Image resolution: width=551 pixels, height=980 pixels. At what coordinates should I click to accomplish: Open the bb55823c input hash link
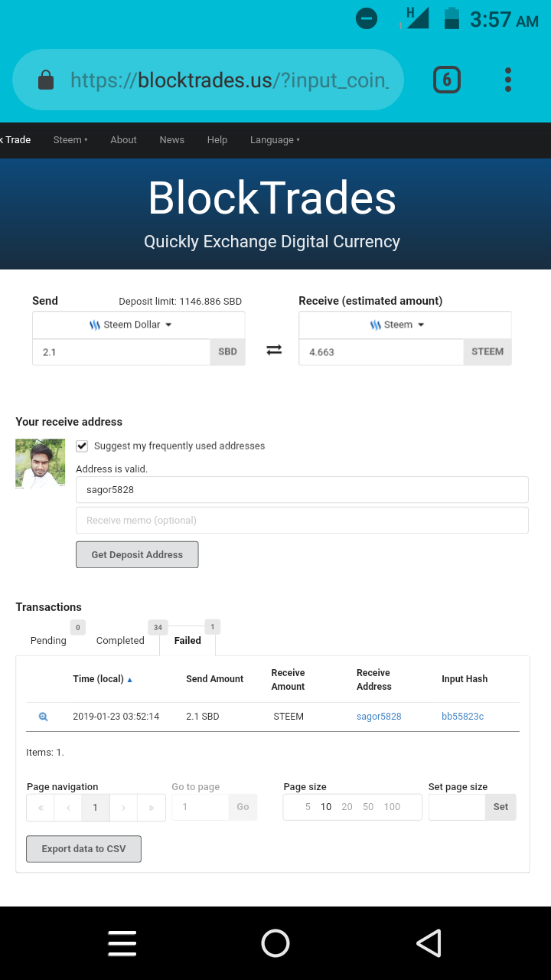point(462,717)
